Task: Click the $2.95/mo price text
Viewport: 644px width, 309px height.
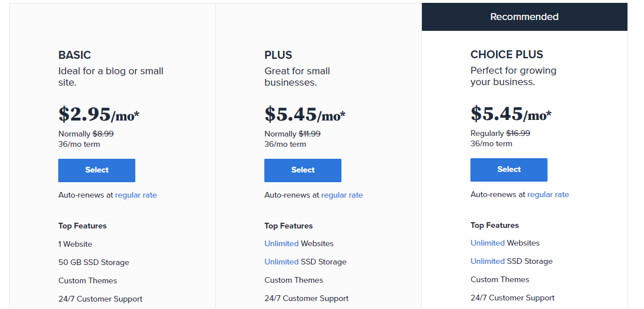Action: coord(98,115)
